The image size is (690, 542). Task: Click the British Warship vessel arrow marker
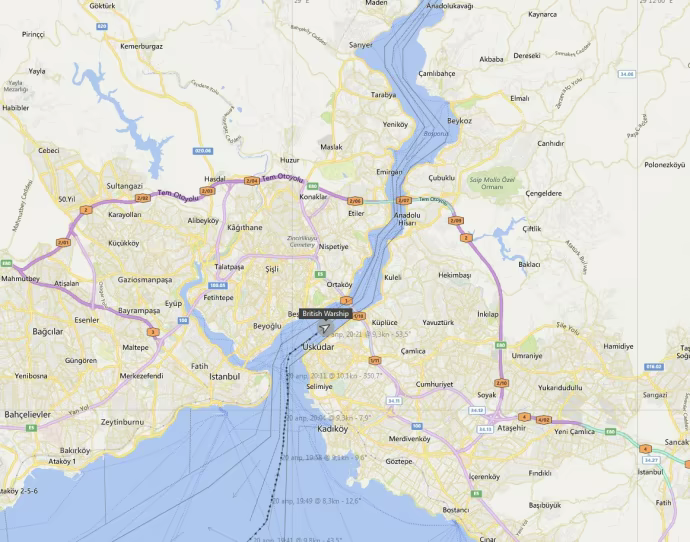325,329
